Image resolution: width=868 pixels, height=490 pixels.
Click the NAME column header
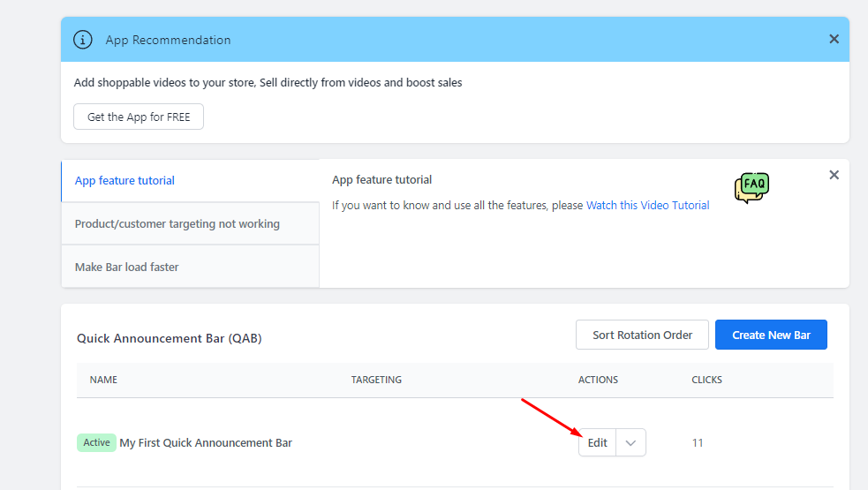coord(103,380)
